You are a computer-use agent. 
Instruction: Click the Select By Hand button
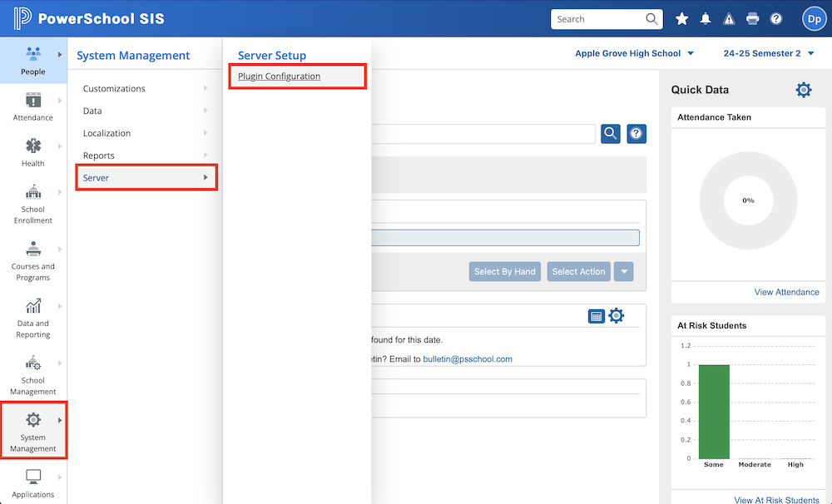coord(504,272)
